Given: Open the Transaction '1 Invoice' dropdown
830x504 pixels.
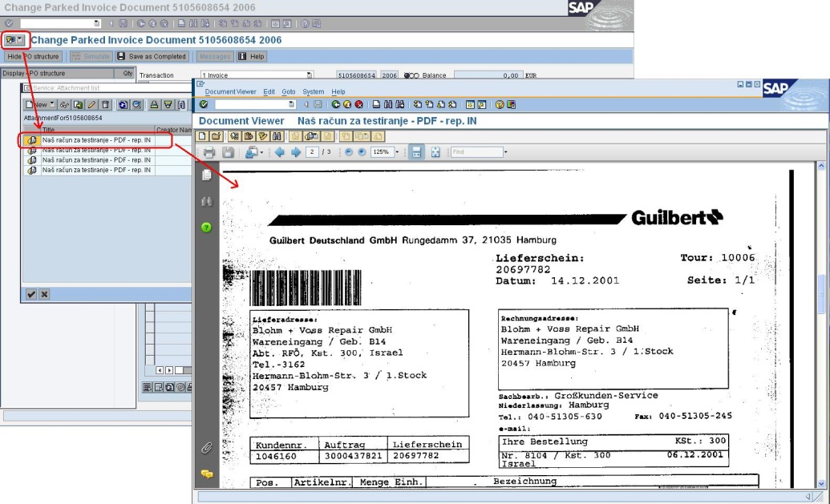Looking at the screenshot, I should [x=310, y=75].
